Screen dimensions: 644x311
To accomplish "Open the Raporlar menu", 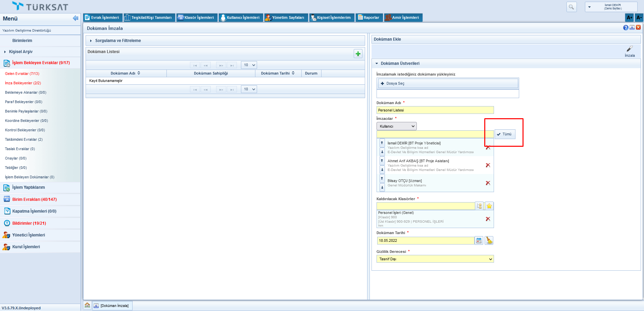I will (368, 17).
